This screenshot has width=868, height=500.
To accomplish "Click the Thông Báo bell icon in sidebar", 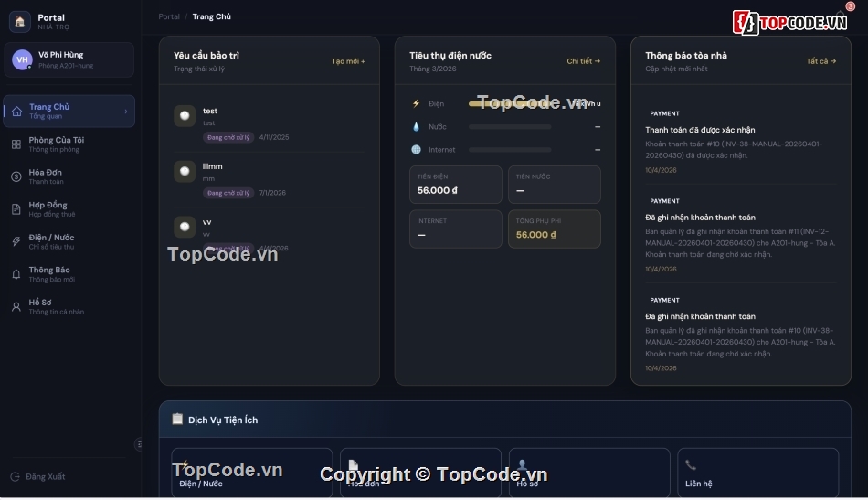I will pyautogui.click(x=16, y=274).
